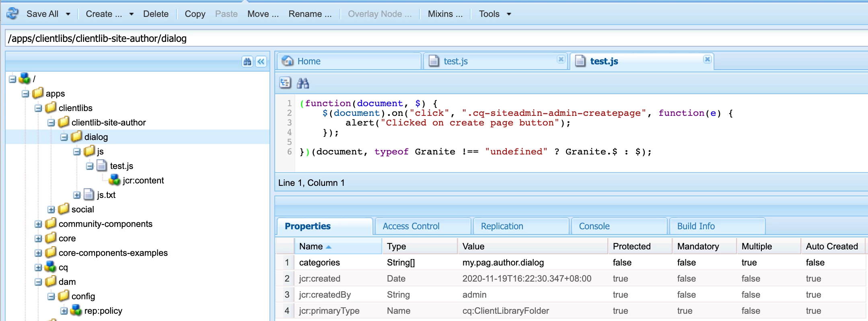Click the refresh icon beside Save All
Screen dimensions: 868x321
pyautogui.click(x=13, y=14)
